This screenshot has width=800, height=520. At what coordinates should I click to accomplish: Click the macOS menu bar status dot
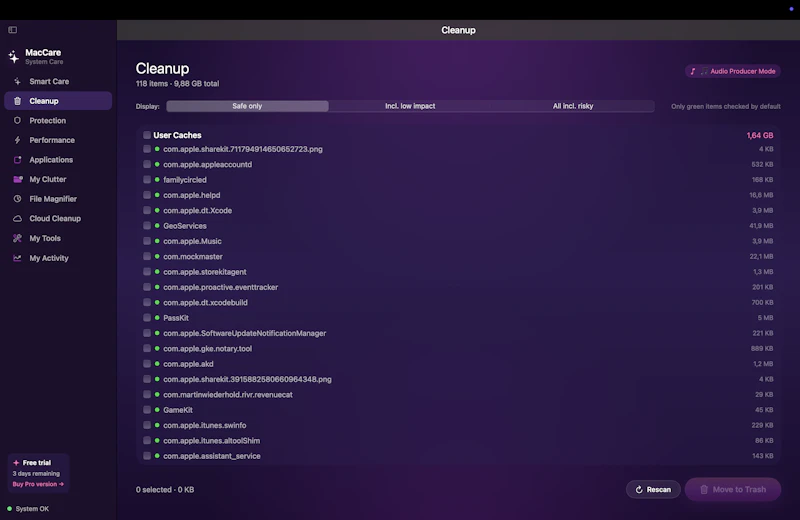tap(791, 9)
